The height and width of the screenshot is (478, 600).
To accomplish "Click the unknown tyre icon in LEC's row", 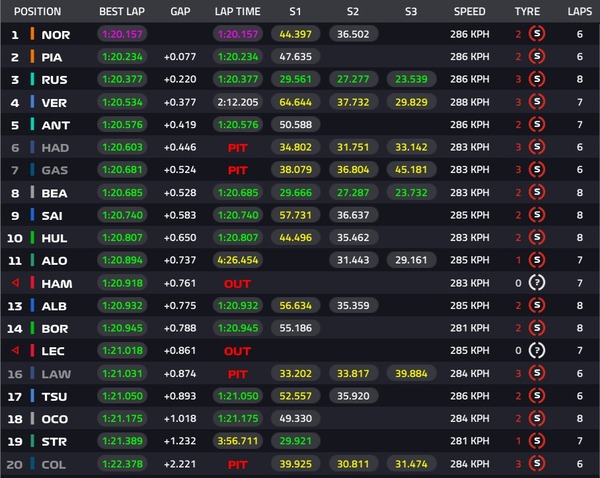I will (x=538, y=352).
